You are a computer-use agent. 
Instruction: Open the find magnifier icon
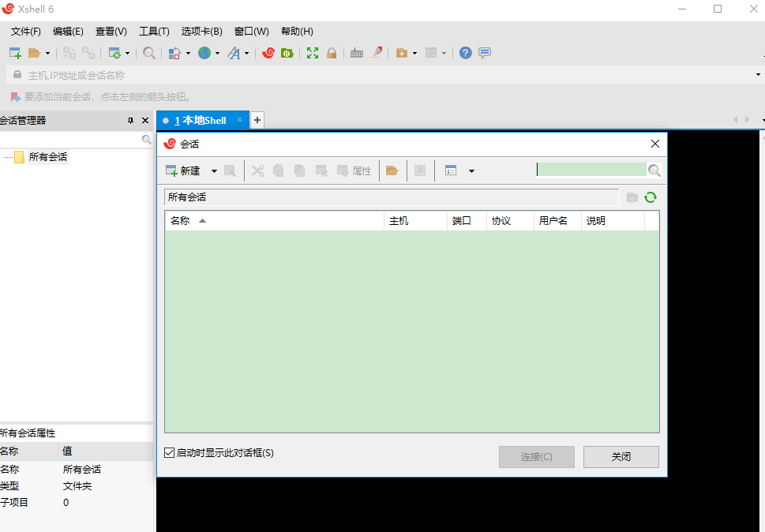point(149,53)
